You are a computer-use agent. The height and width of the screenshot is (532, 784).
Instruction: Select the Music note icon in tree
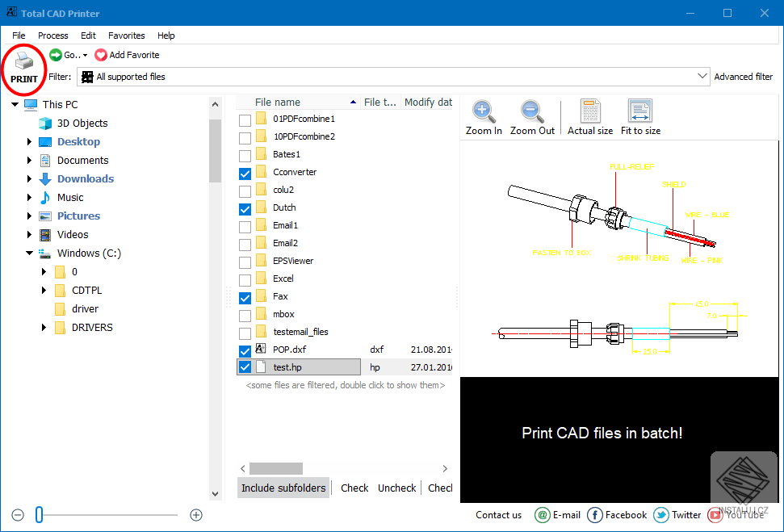(45, 198)
